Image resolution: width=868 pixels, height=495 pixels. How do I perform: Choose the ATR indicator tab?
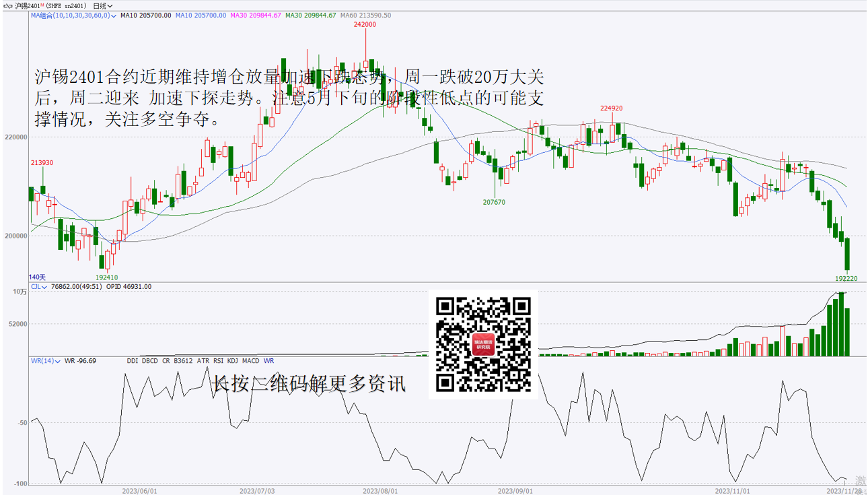(x=203, y=361)
